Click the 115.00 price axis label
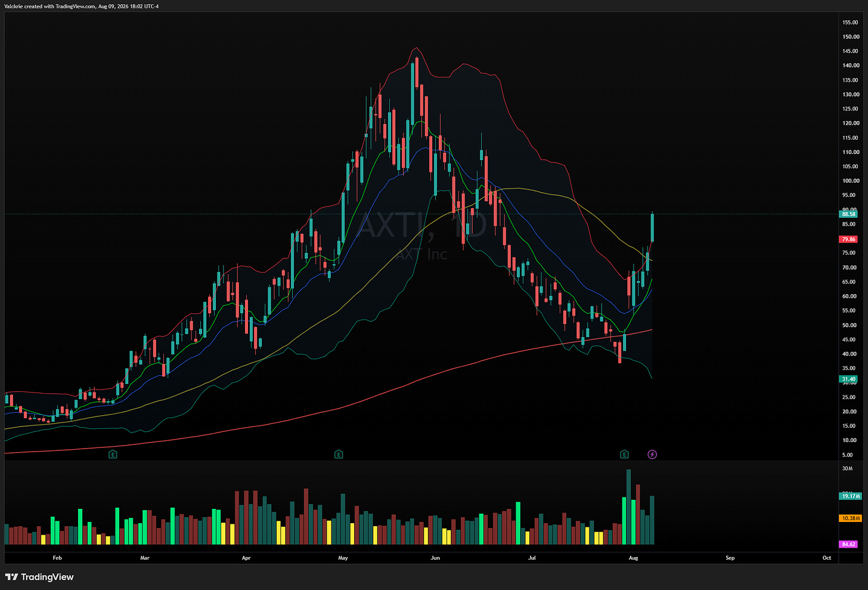 tap(851, 138)
